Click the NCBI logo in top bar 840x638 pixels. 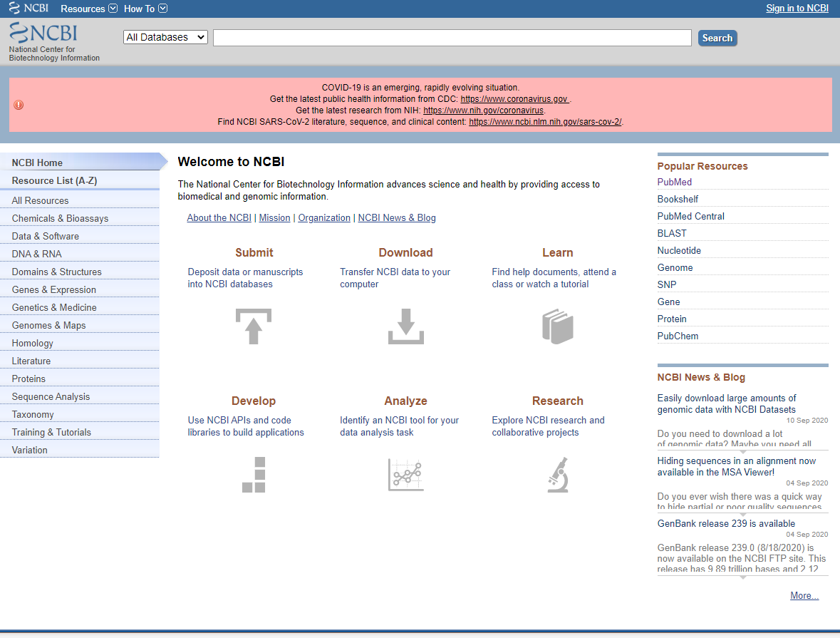click(29, 8)
